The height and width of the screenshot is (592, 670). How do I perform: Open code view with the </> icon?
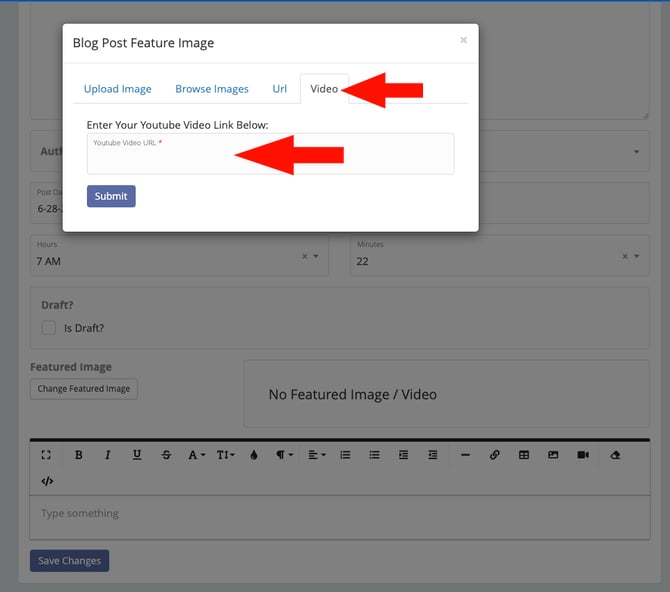(47, 481)
